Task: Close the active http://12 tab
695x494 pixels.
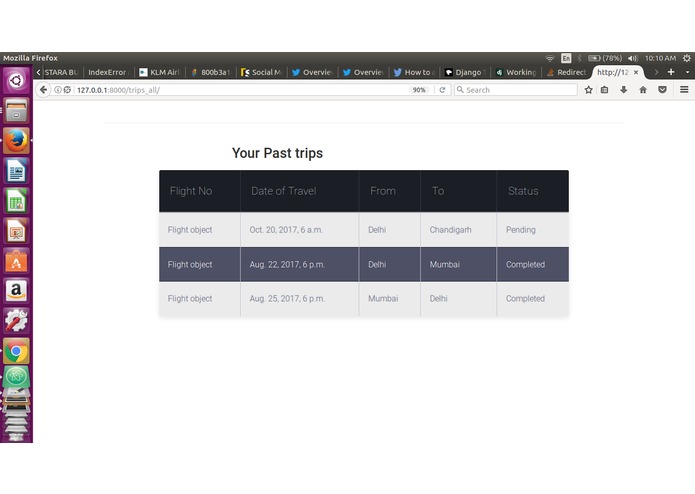Action: tap(636, 72)
